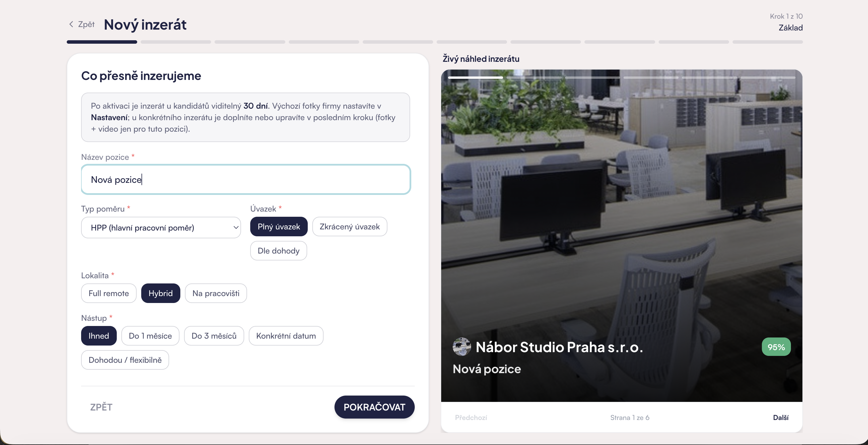
Task: Click the first preview story indicator bar
Action: (475, 78)
